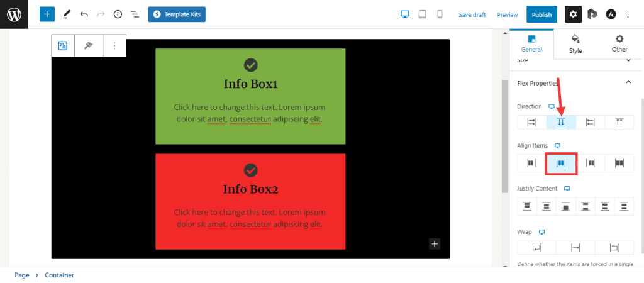Open the Direction responsive device selector

pyautogui.click(x=552, y=106)
